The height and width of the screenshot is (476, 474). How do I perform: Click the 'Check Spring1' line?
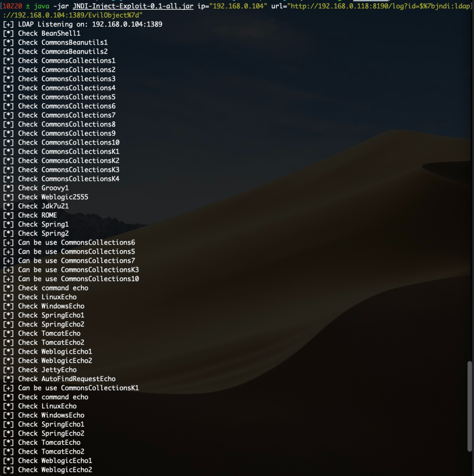[36, 225]
